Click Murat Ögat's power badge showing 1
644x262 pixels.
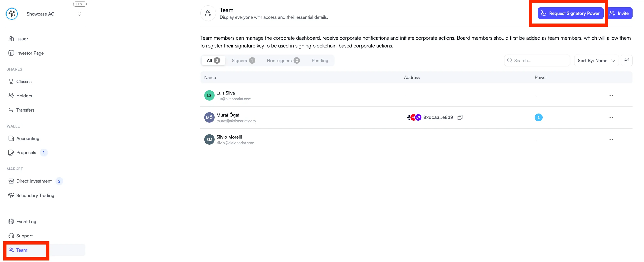click(539, 117)
